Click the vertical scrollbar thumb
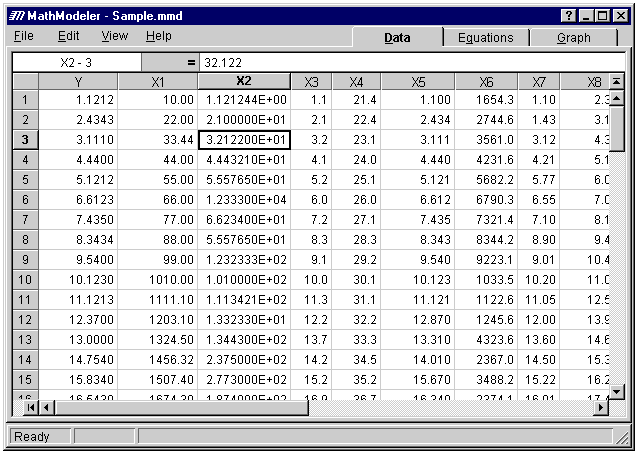Image resolution: width=640 pixels, height=456 pixels. tap(616, 128)
